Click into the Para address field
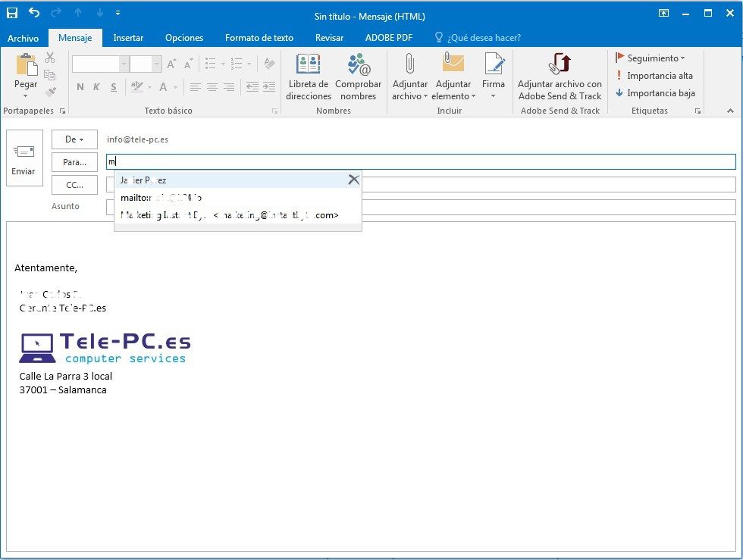Screen dimensions: 743x560 coord(421,161)
